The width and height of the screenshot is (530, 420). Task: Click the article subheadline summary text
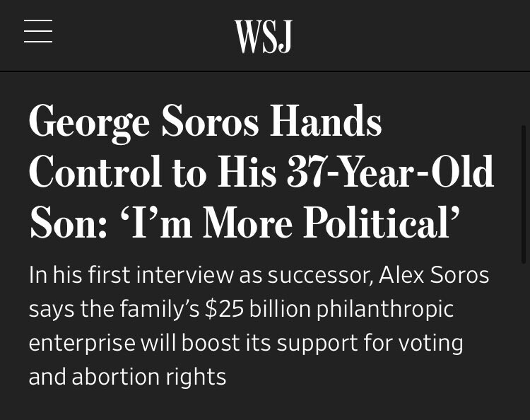pyautogui.click(x=259, y=325)
